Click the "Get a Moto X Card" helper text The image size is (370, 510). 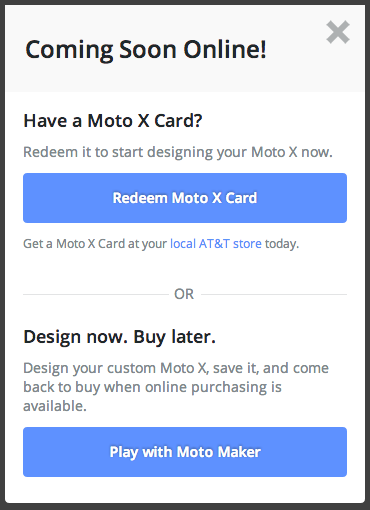(95, 244)
